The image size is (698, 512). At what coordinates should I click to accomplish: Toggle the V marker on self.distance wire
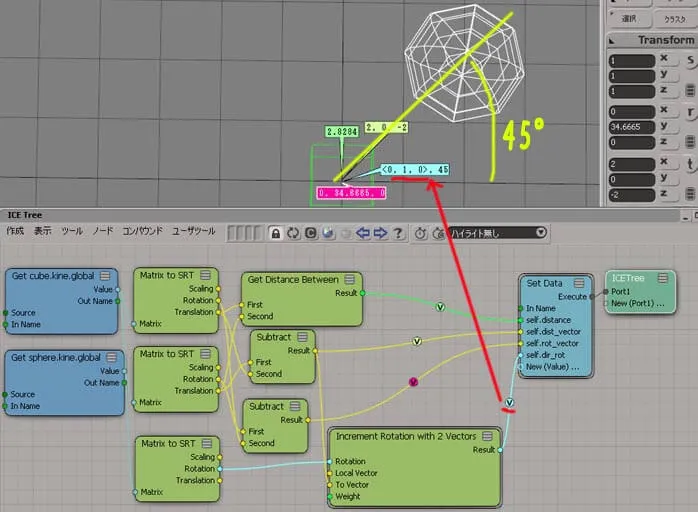pyautogui.click(x=440, y=307)
